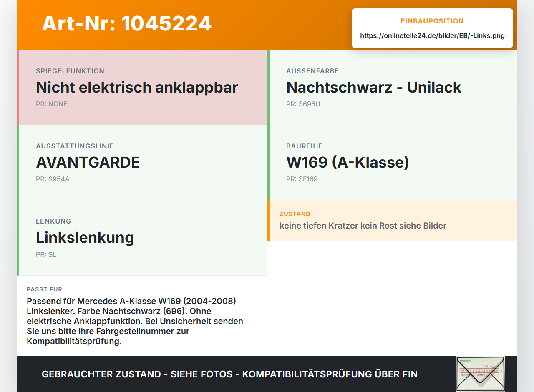Viewport: 534px width, 392px height.
Task: Click the PR: S696U code
Action: click(x=303, y=104)
